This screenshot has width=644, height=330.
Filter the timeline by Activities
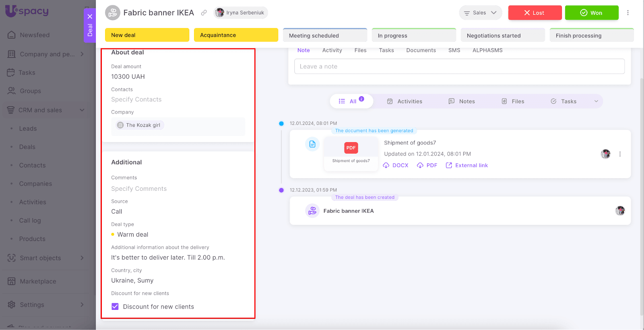[405, 101]
